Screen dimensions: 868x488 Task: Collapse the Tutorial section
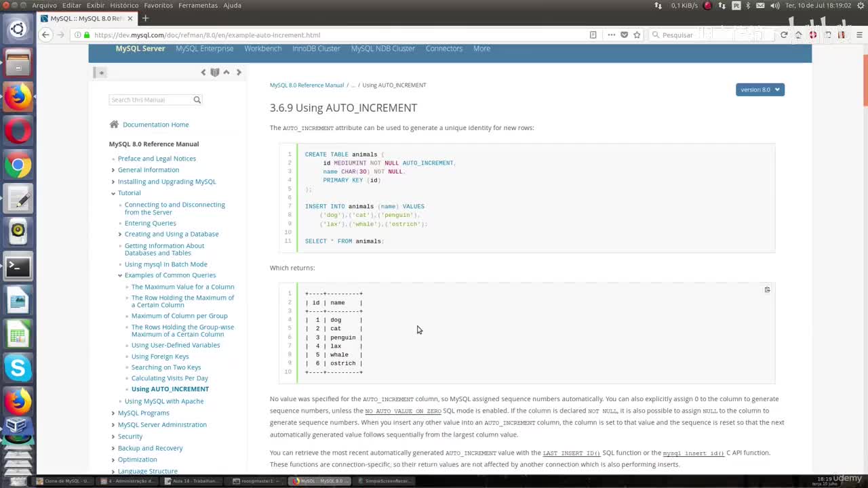click(113, 193)
